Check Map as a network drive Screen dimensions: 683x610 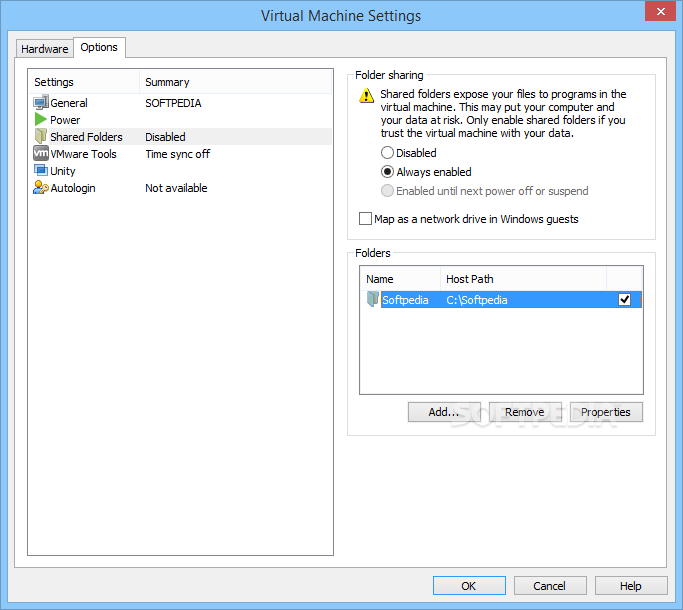point(365,218)
